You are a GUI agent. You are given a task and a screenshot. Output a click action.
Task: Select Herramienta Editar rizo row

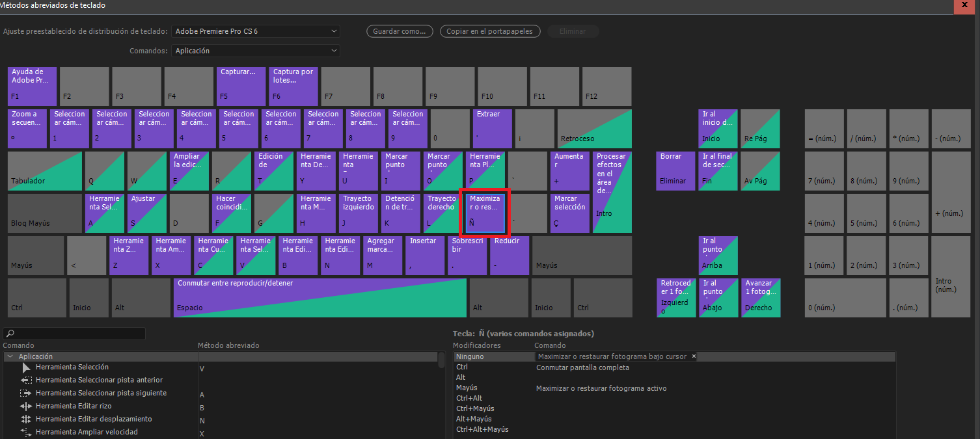point(220,406)
